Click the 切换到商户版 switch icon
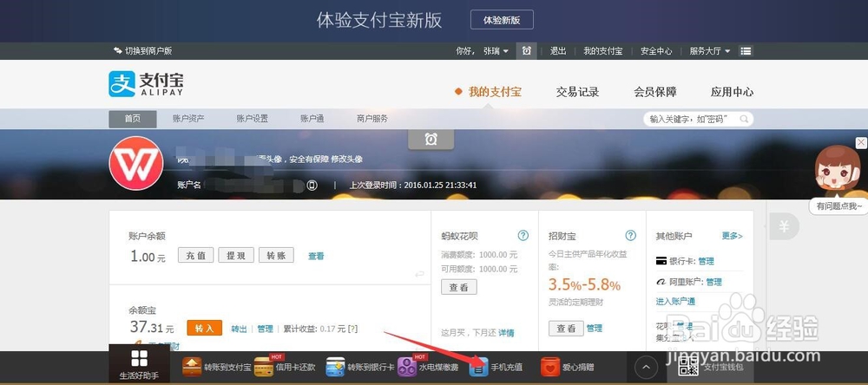The image size is (868, 385). [x=117, y=51]
